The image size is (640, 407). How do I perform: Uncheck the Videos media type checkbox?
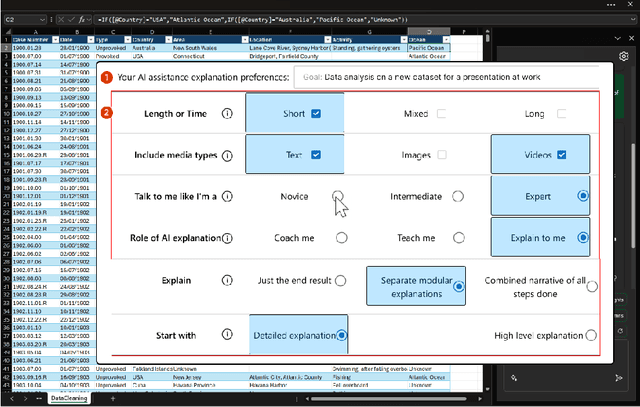pyautogui.click(x=562, y=155)
